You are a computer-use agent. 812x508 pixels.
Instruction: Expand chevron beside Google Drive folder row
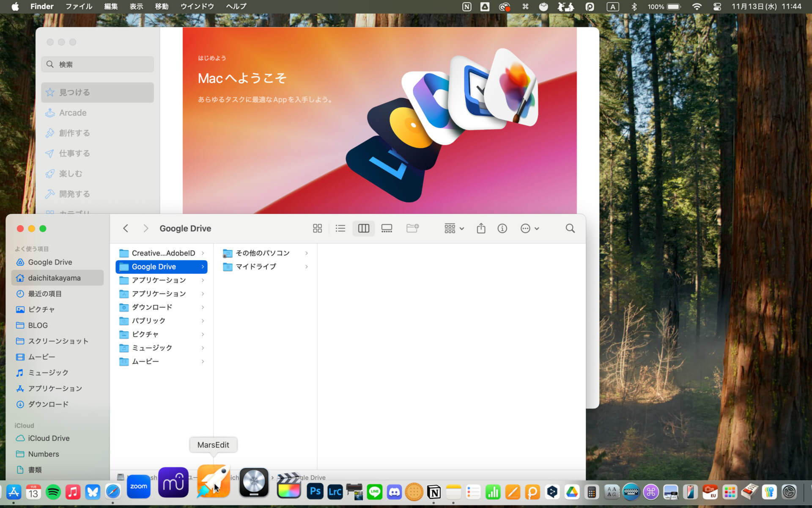[203, 267]
